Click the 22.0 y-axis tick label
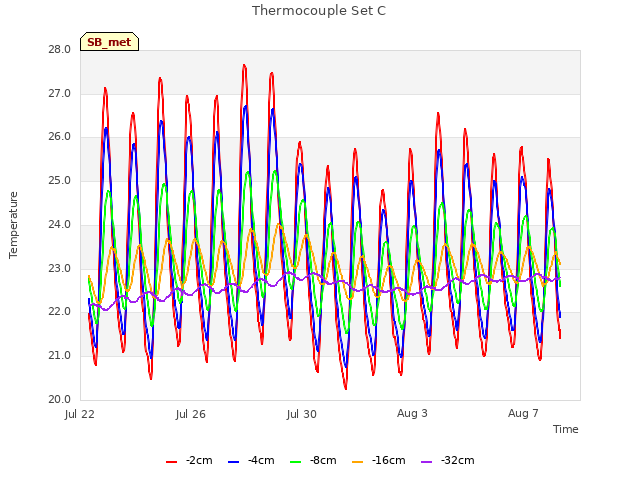The width and height of the screenshot is (640, 480). pos(60,312)
